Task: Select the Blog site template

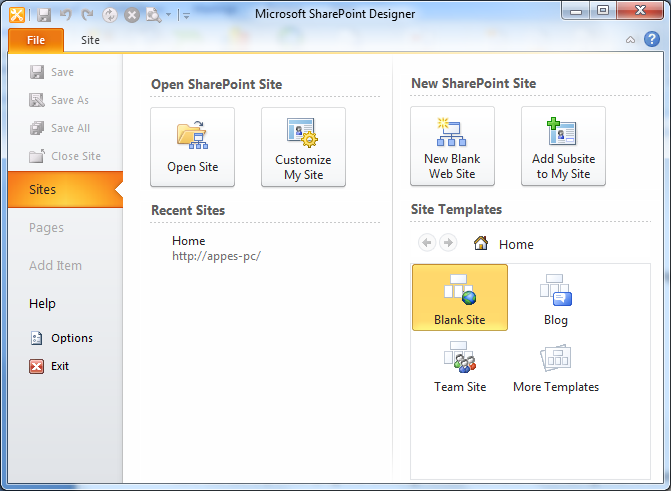Action: click(556, 298)
